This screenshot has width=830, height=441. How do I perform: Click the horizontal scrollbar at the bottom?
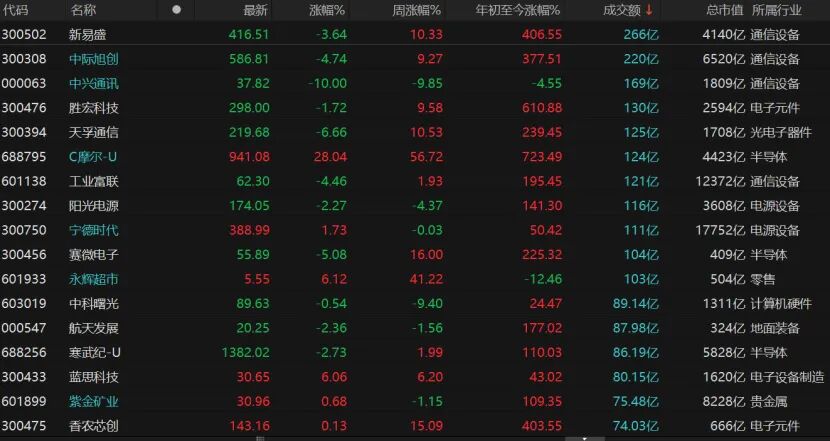click(415, 438)
